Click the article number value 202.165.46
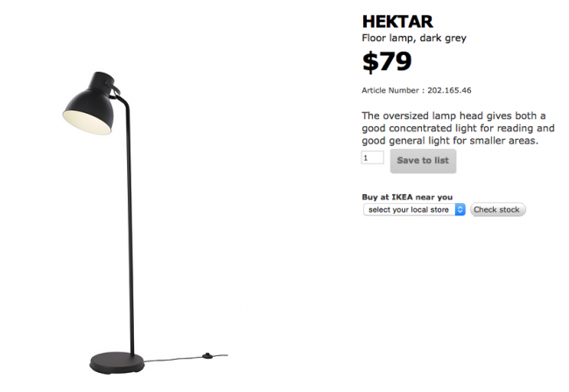Screen dimensions: 569x392 tap(449, 90)
